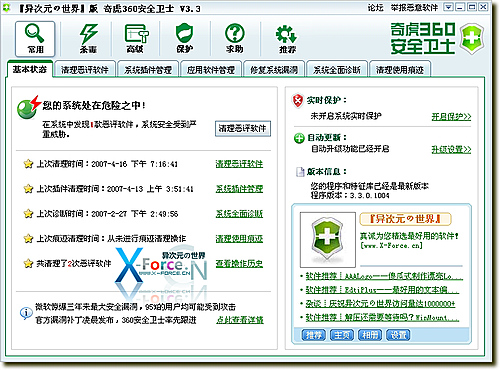Click the text 程序版本：3.3.0.1004
The height and width of the screenshot is (370, 500).
pos(350,195)
